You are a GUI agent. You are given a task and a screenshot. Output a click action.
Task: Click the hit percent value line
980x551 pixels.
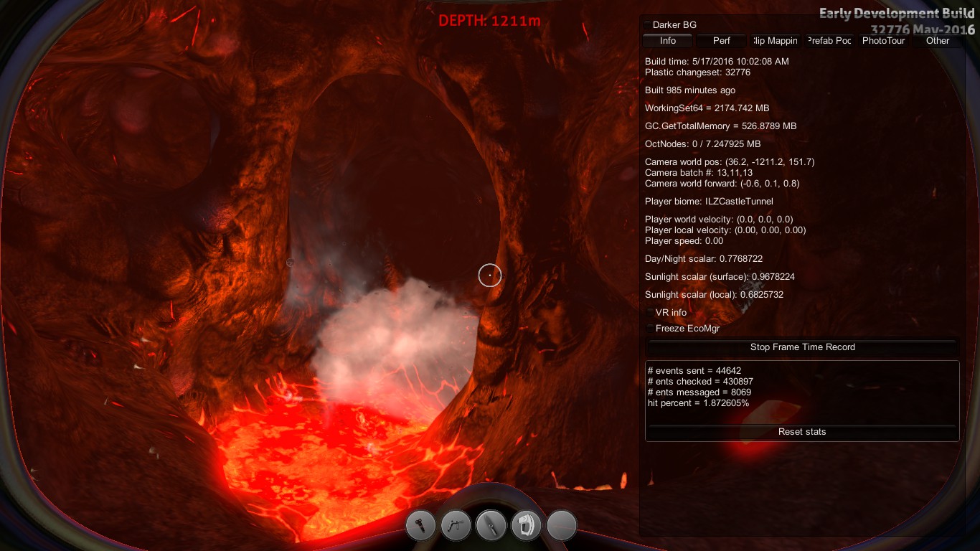tap(698, 403)
